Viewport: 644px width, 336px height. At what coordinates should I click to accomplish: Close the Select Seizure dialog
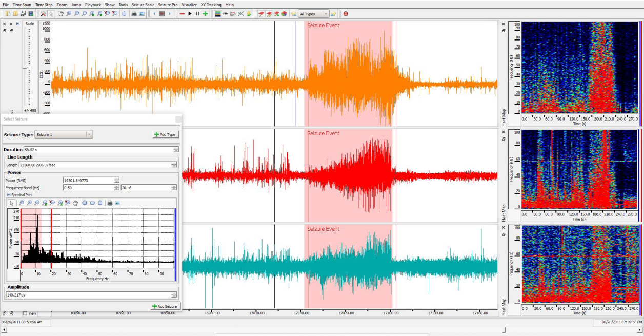178,119
